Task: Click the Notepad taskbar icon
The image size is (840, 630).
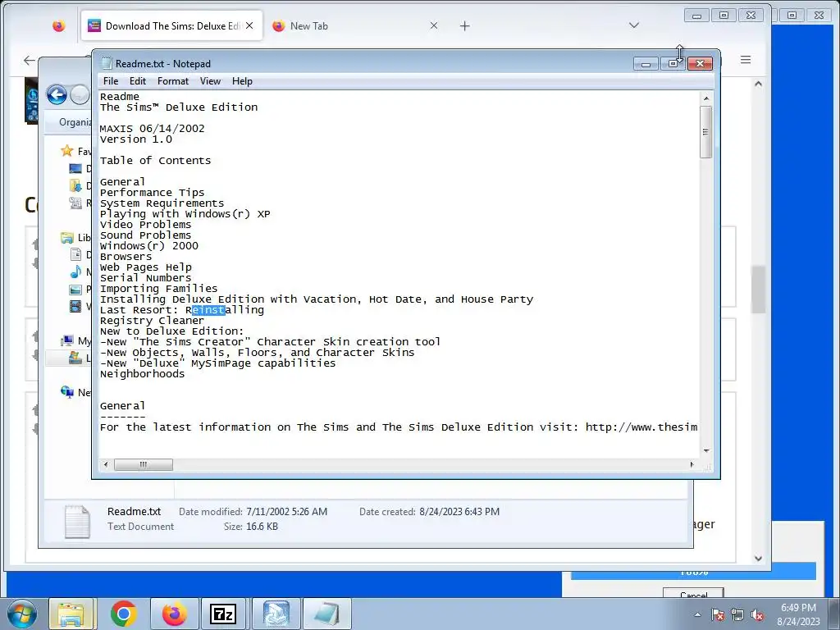Action: 326,614
